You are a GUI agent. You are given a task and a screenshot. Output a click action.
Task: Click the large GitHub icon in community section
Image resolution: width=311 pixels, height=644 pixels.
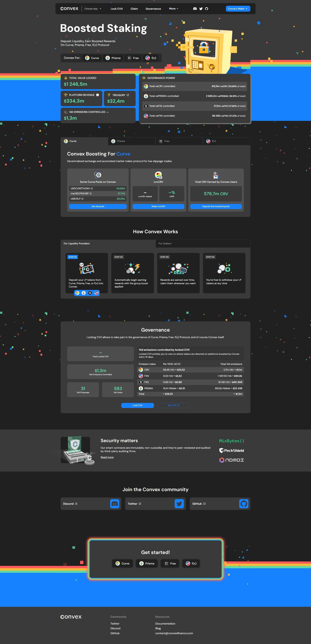tap(244, 504)
